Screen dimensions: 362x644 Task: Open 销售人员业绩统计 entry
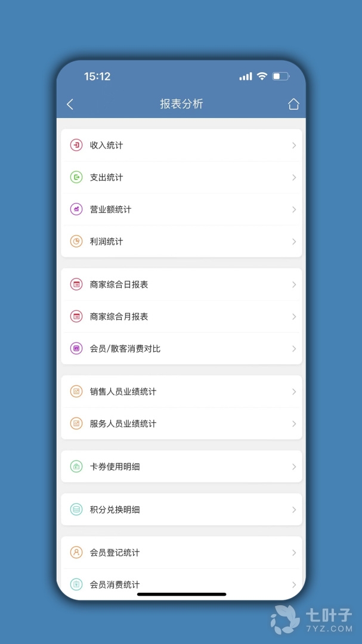123,392
